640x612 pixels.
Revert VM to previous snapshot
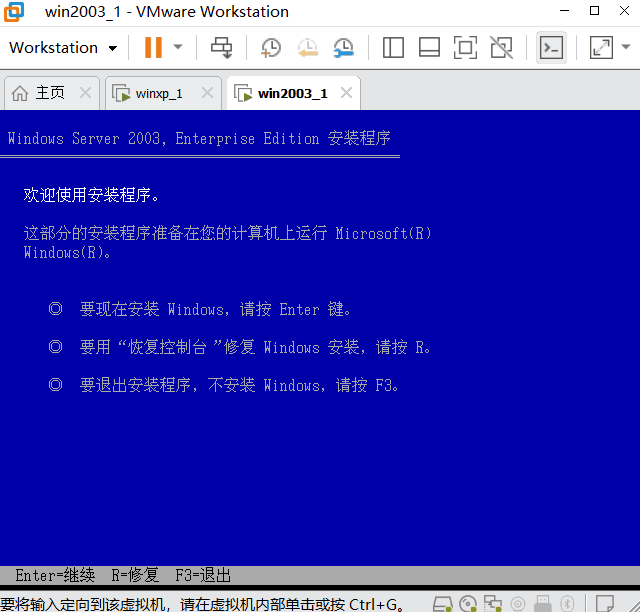(x=307, y=47)
